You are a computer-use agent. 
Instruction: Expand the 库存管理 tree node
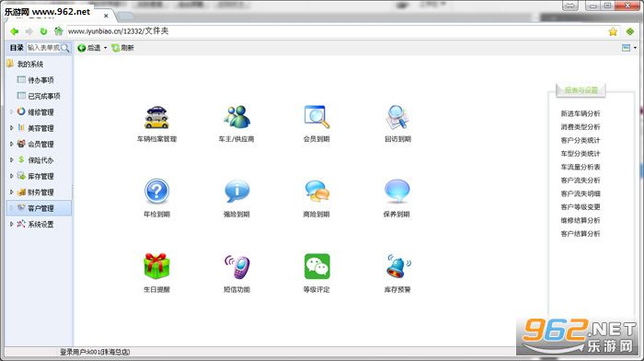tap(11, 176)
